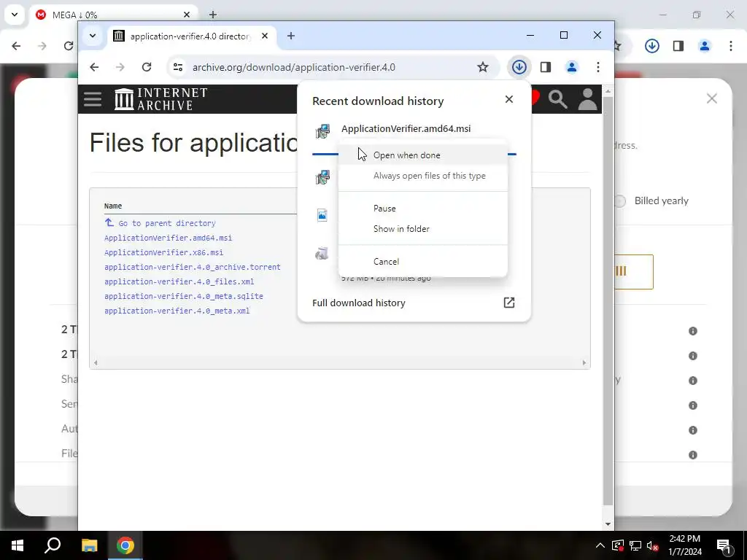Select 'Cancel' in the download context menu

point(422,262)
